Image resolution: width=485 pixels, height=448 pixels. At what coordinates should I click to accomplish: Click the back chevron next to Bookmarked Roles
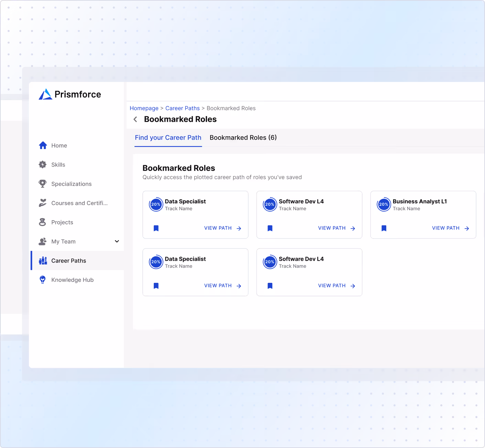point(135,119)
